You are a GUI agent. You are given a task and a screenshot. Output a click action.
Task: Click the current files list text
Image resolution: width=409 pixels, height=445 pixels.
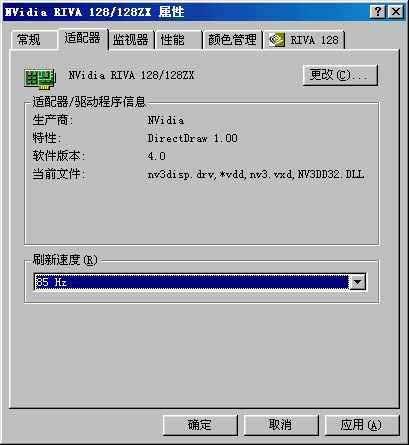pyautogui.click(x=256, y=174)
